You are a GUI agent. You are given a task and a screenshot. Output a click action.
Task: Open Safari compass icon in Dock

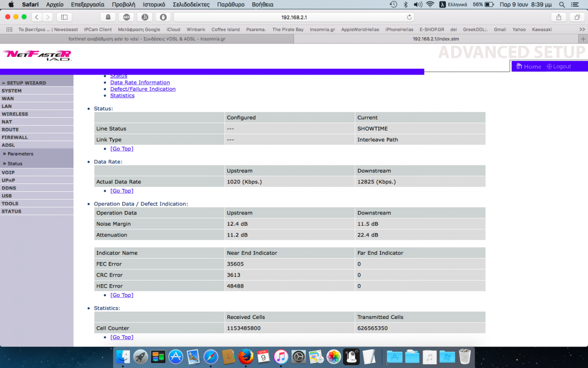(x=211, y=357)
